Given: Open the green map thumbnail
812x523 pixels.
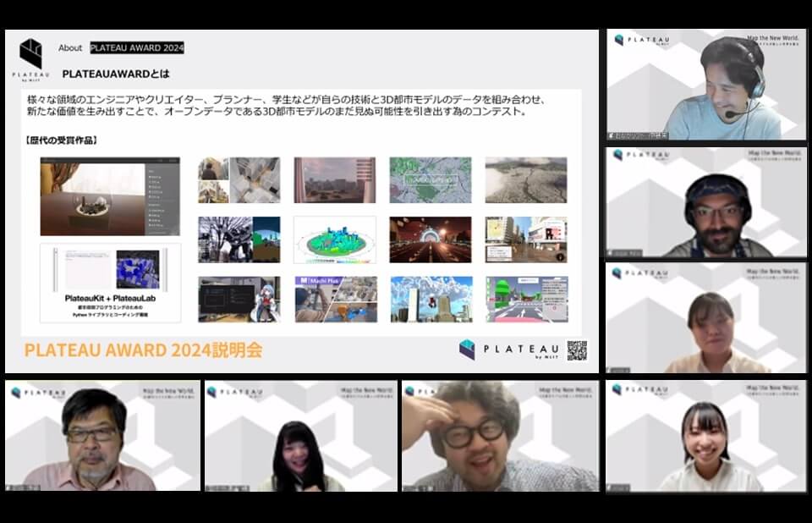Looking at the screenshot, I should tap(431, 180).
